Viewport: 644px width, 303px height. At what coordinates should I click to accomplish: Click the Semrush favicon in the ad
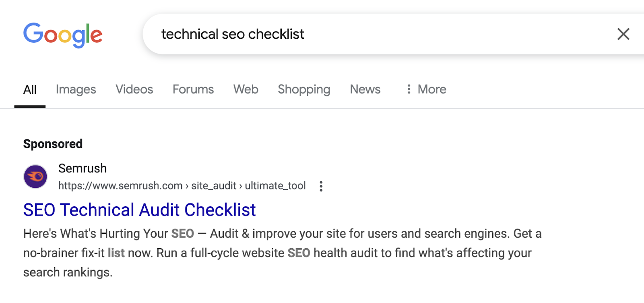click(35, 176)
